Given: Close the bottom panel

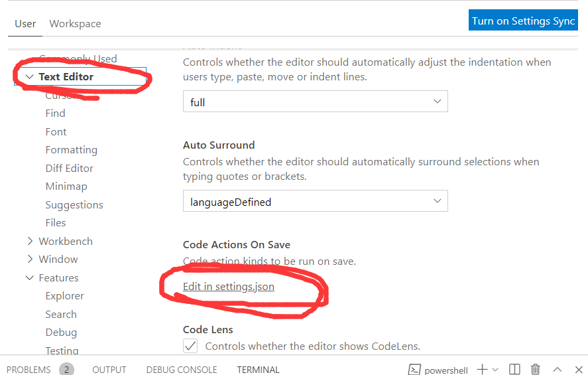Looking at the screenshot, I should point(579,370).
